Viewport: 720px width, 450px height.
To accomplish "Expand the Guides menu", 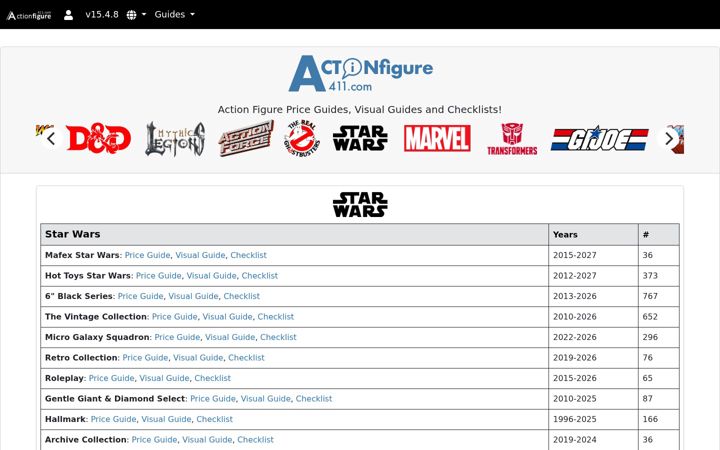I will (x=174, y=14).
